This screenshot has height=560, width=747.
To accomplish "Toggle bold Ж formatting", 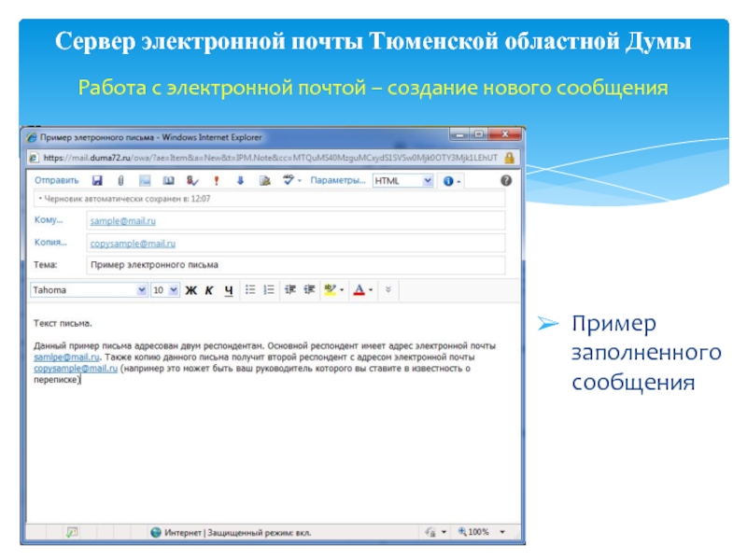I will 191,290.
